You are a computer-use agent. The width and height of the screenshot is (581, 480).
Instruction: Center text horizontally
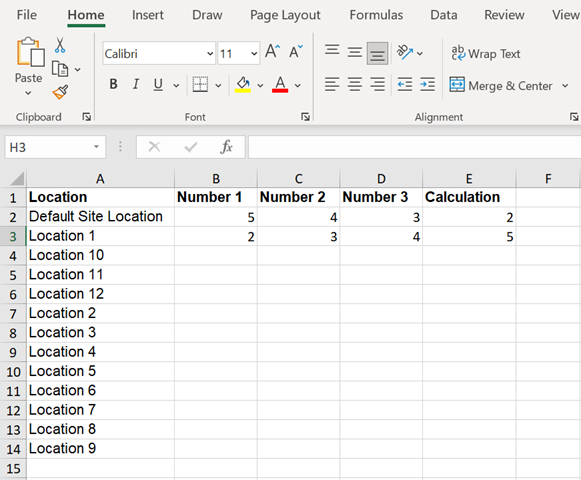coord(355,85)
